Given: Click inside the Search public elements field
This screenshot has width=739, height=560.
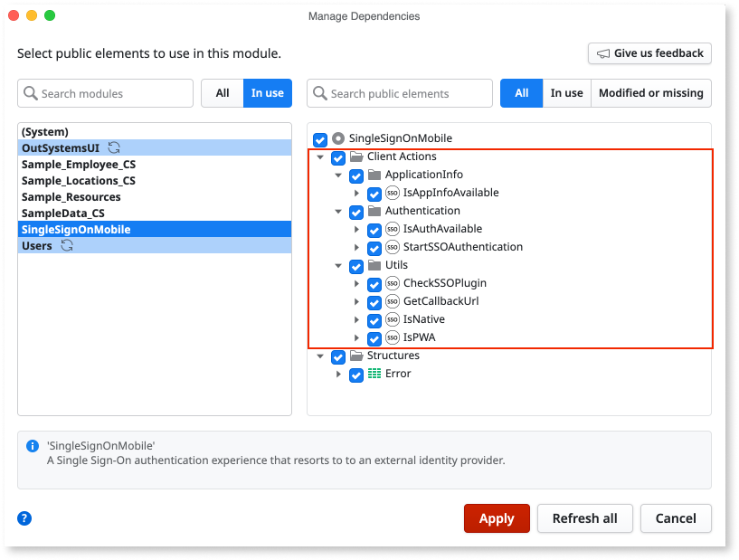Looking at the screenshot, I should [398, 92].
